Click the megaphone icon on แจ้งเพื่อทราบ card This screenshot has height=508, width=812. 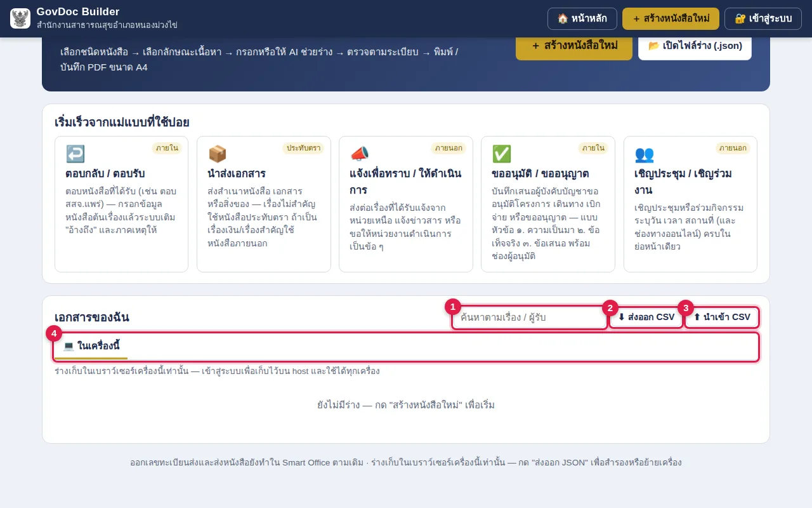pos(360,154)
